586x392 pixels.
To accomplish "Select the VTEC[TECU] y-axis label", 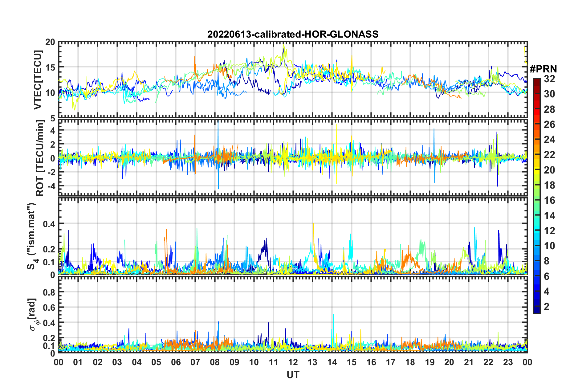I will (38, 80).
